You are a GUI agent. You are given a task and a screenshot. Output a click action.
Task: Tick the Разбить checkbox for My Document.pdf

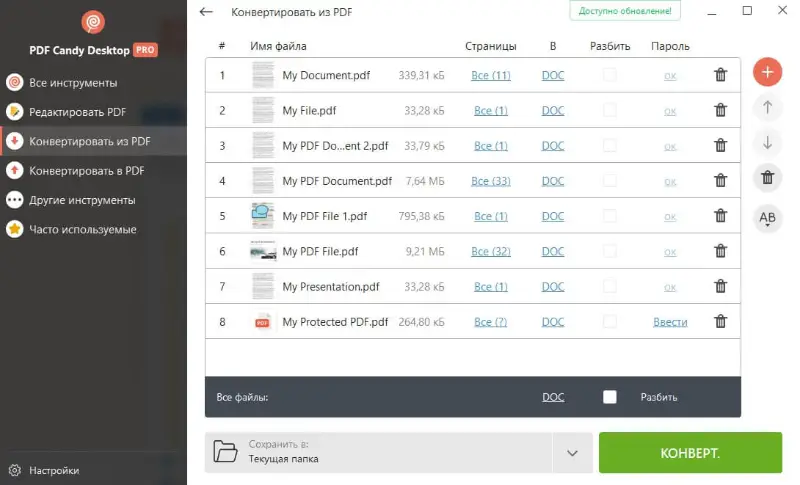click(x=609, y=75)
